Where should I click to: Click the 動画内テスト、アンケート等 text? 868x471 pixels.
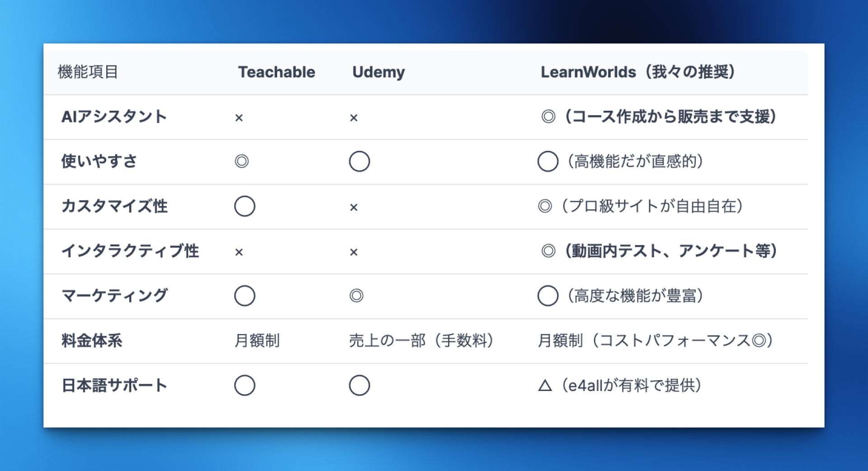coord(670,251)
